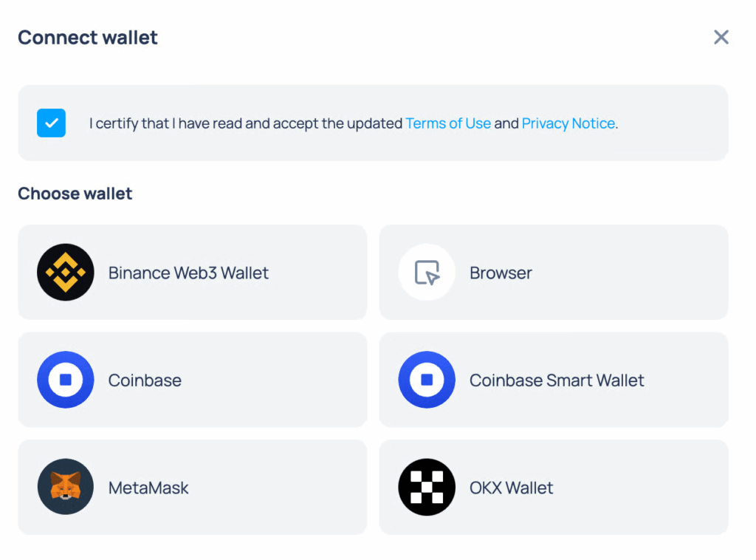Open the Privacy Notice link

[568, 123]
